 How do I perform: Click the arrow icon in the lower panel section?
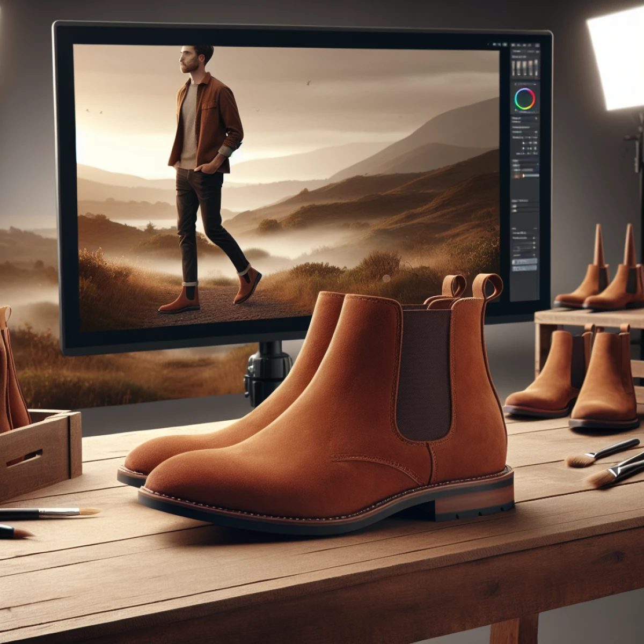coord(534,243)
